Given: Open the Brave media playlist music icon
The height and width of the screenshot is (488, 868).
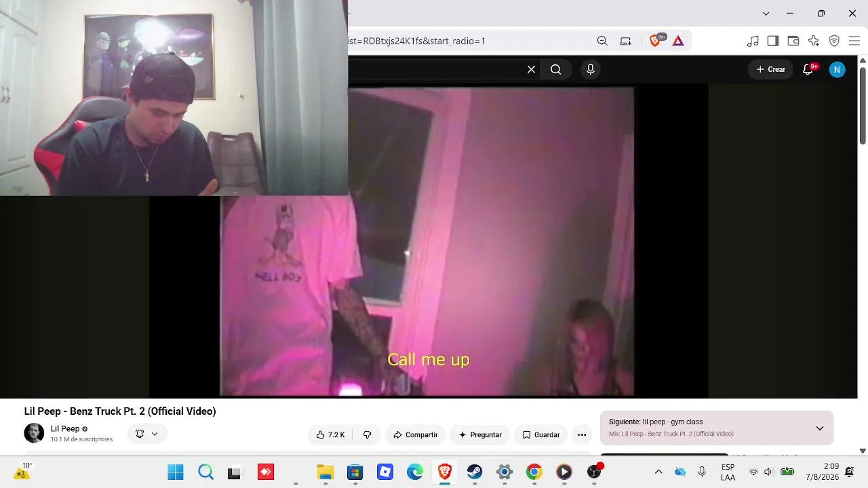Looking at the screenshot, I should [x=753, y=41].
